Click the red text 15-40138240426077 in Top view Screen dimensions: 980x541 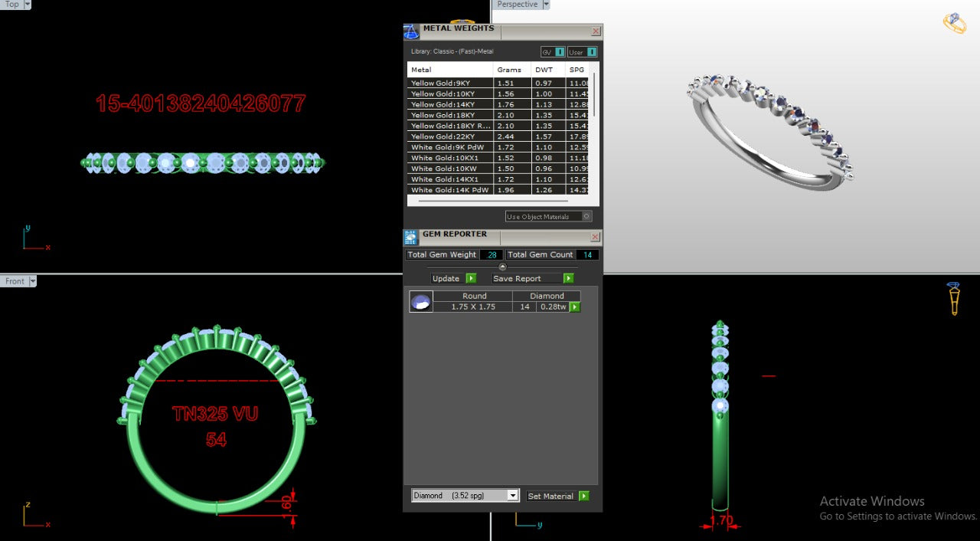tap(201, 103)
